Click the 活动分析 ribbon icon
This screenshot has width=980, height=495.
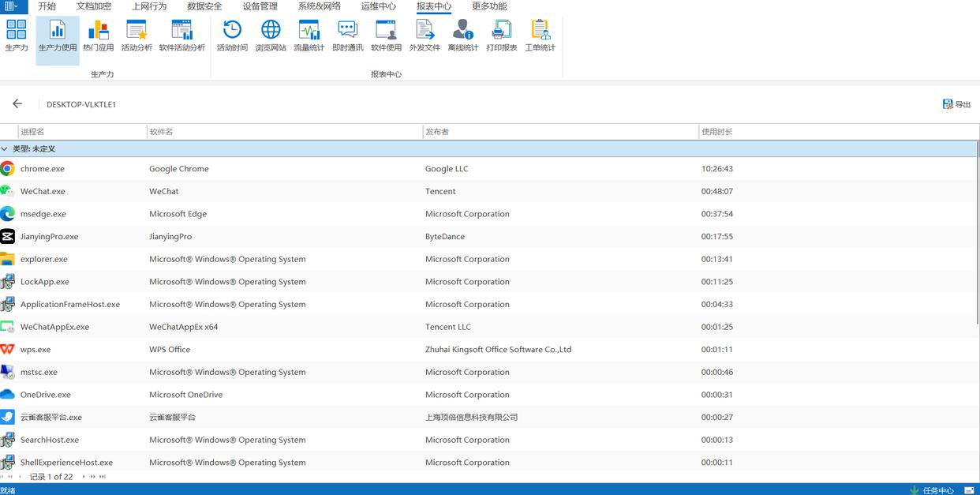(137, 36)
